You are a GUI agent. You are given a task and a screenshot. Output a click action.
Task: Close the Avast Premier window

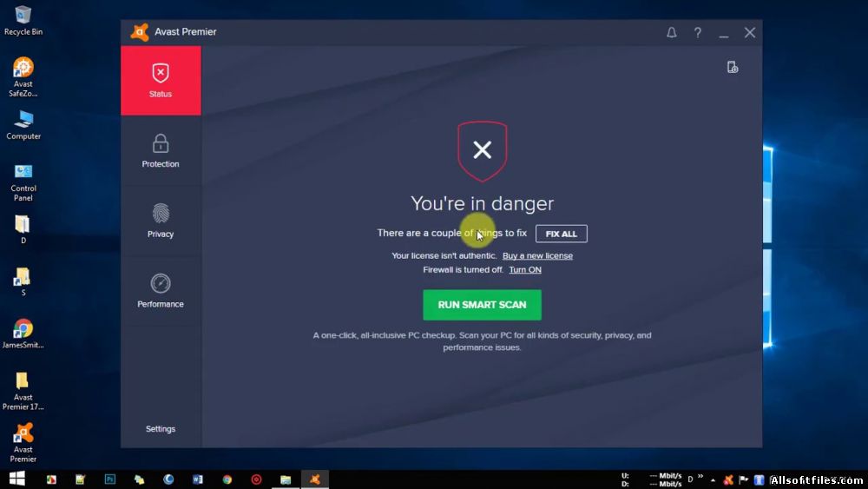coord(750,33)
